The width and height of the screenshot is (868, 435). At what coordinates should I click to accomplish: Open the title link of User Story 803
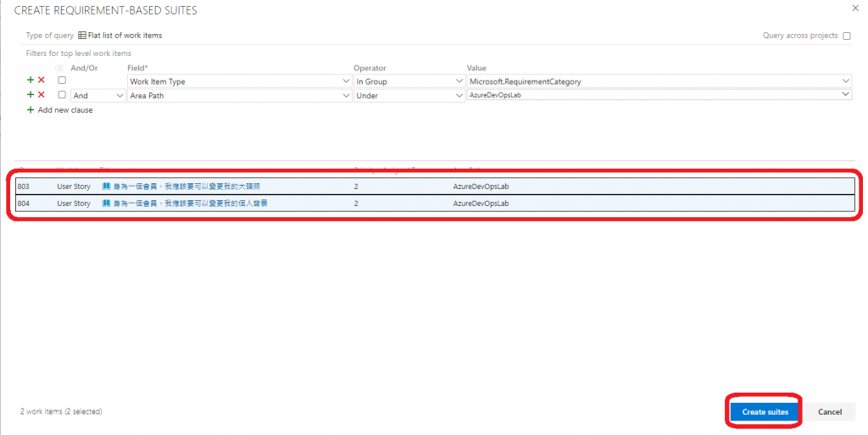pos(186,187)
